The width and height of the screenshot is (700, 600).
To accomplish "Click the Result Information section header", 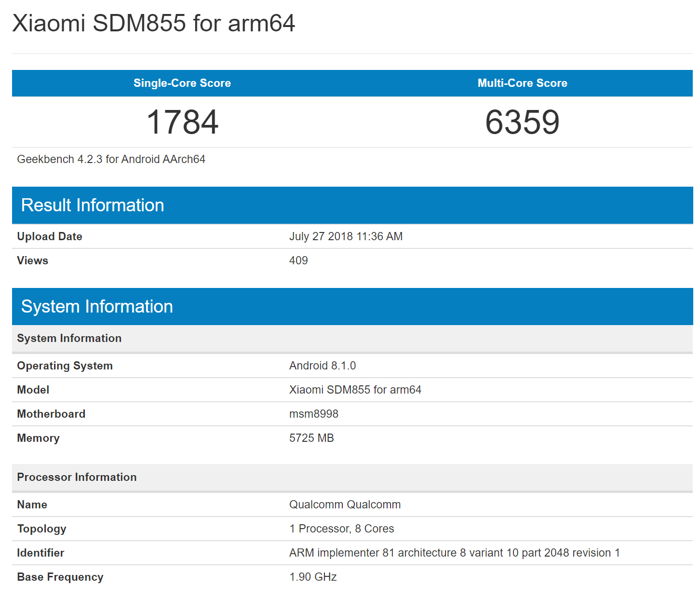I will click(93, 205).
